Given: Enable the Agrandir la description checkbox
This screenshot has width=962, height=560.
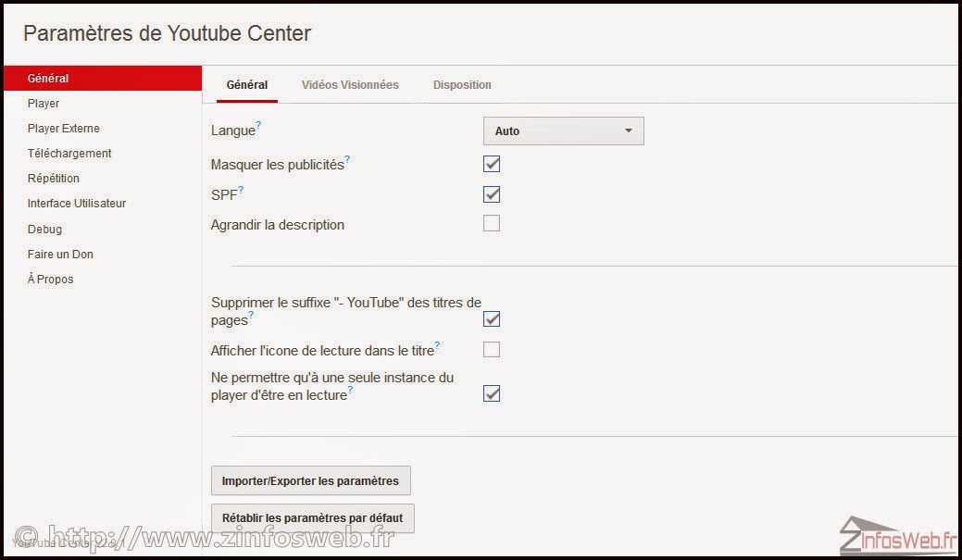Looking at the screenshot, I should [492, 222].
